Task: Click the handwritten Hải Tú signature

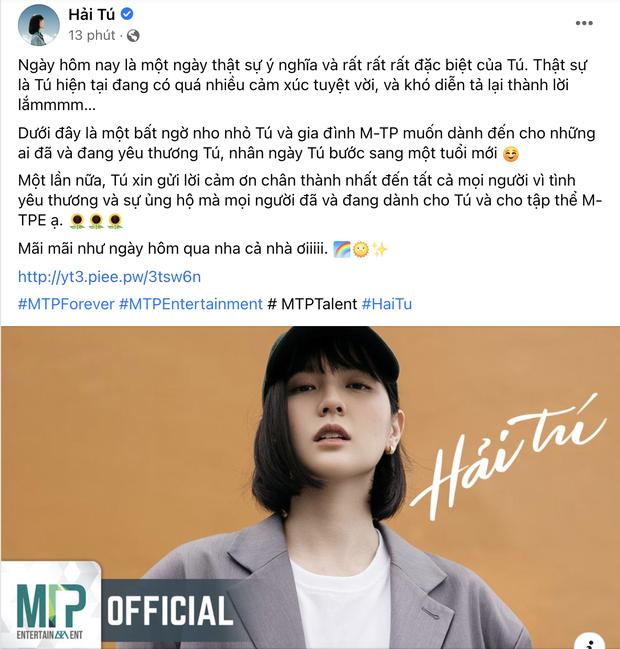Action: coord(507,455)
